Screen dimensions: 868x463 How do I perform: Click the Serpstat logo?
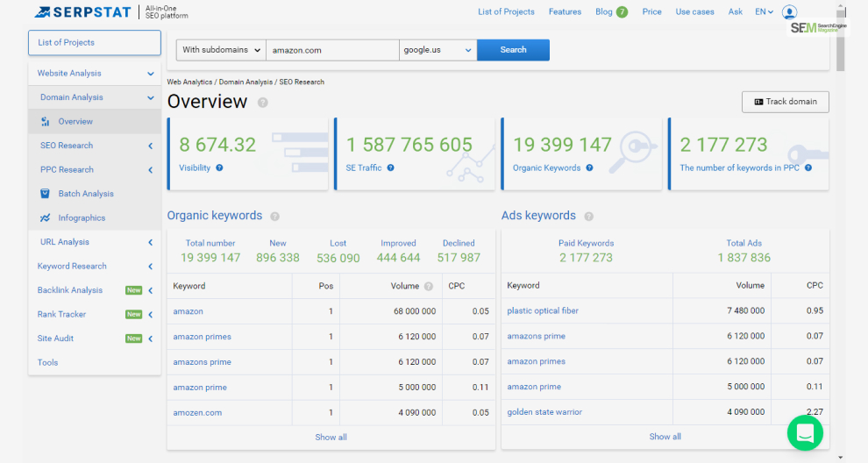coord(82,11)
